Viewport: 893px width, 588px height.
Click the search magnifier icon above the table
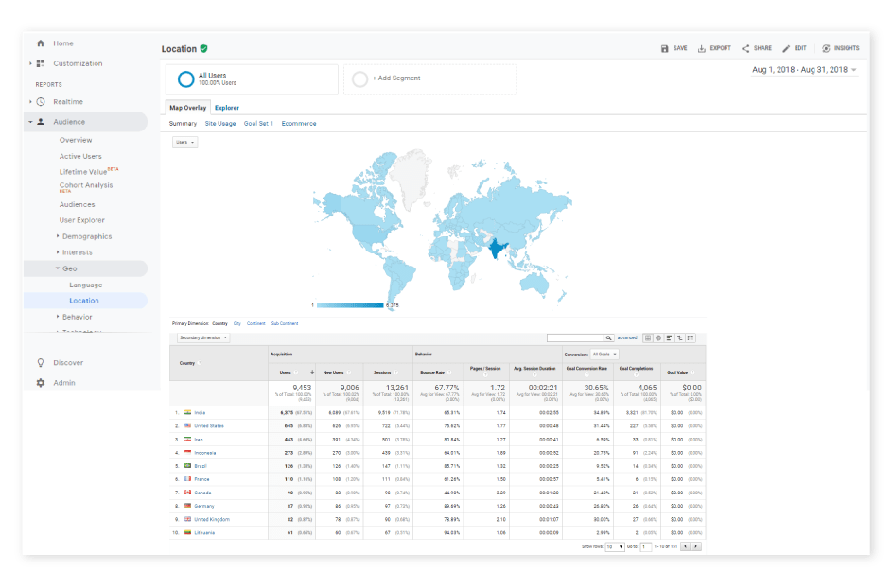coord(609,338)
